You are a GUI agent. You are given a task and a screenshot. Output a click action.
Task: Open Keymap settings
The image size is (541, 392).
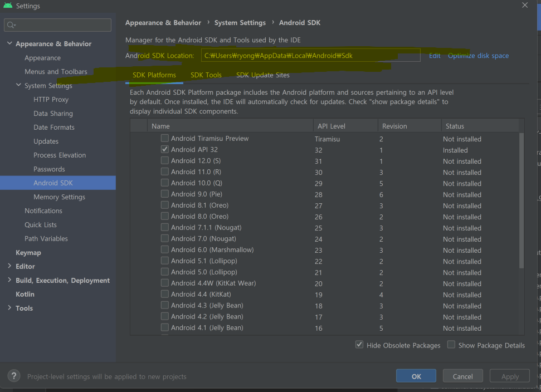click(x=28, y=252)
